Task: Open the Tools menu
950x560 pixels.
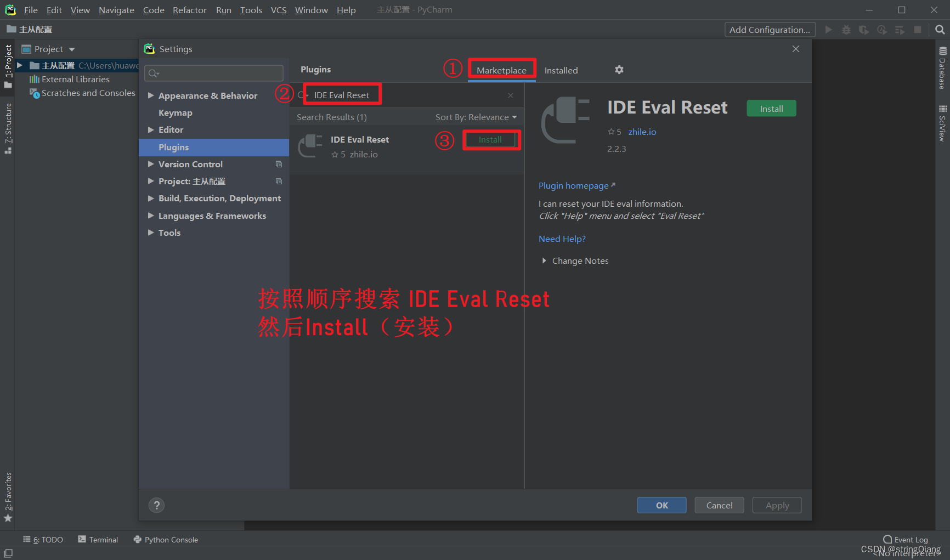Action: point(251,10)
